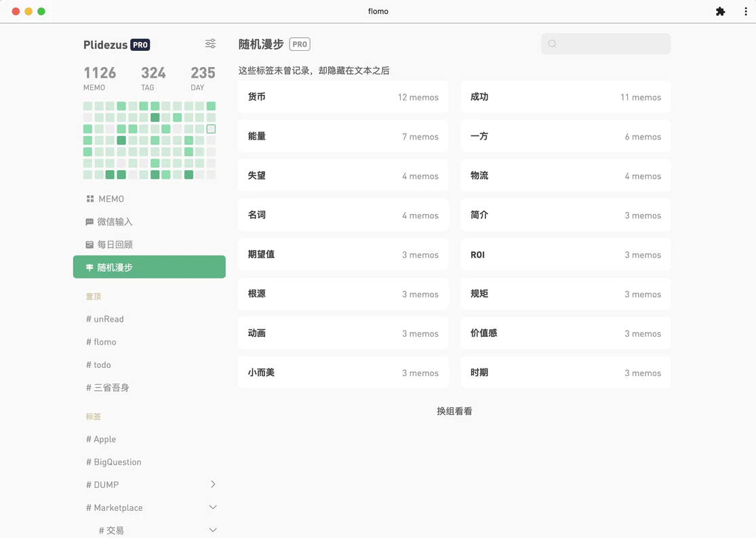Click the 微信输入 chat icon
The image size is (756, 538).
pyautogui.click(x=89, y=222)
